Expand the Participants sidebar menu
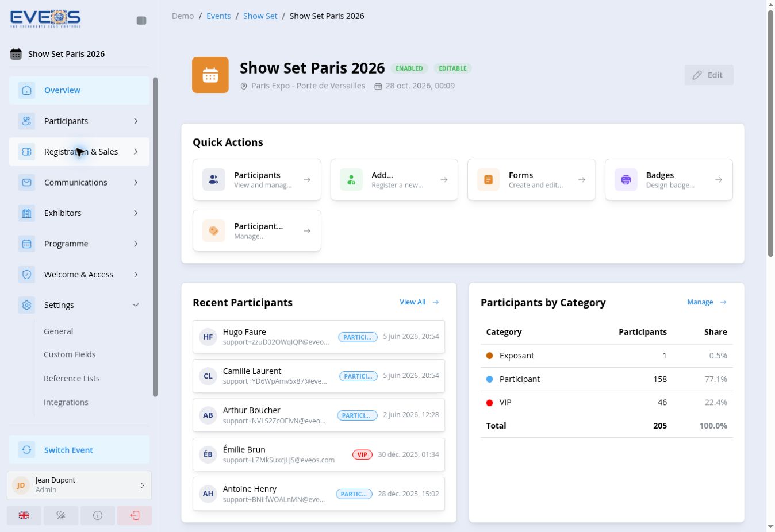This screenshot has width=775, height=532. coord(79,121)
